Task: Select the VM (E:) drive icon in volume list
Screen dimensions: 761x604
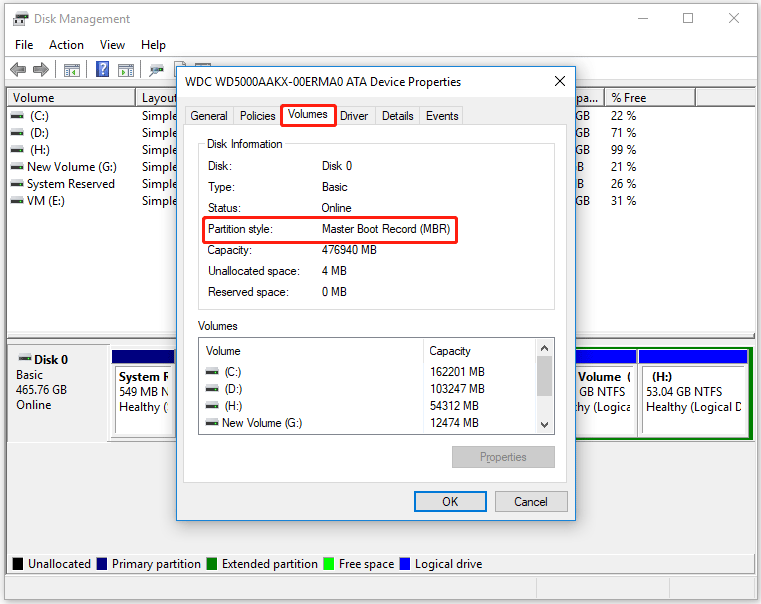Action: 17,201
